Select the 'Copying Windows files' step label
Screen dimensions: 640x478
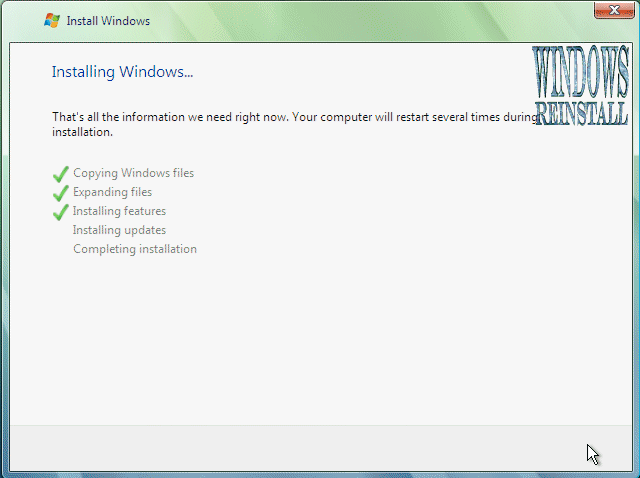[133, 173]
